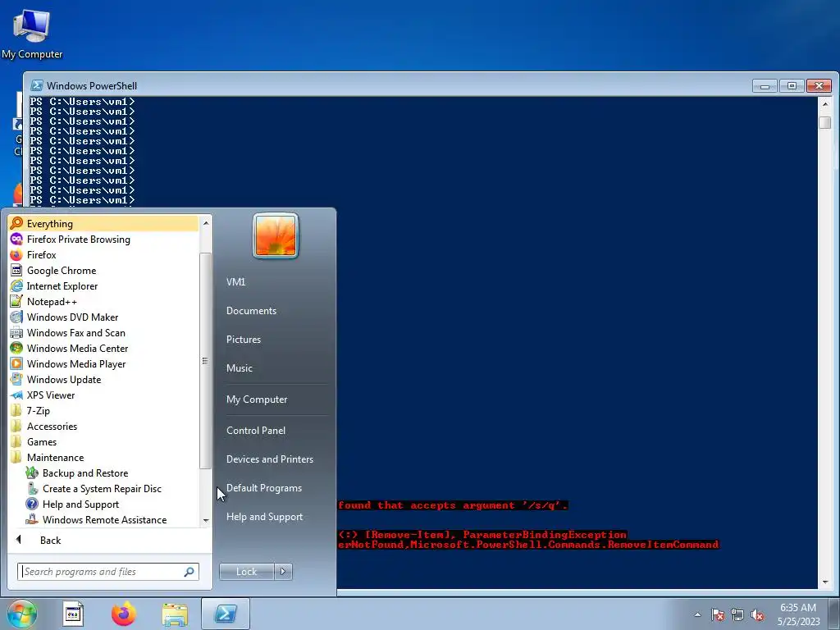This screenshot has width=840, height=630.
Task: Open Windows Explorer taskbar icon
Action: [176, 614]
